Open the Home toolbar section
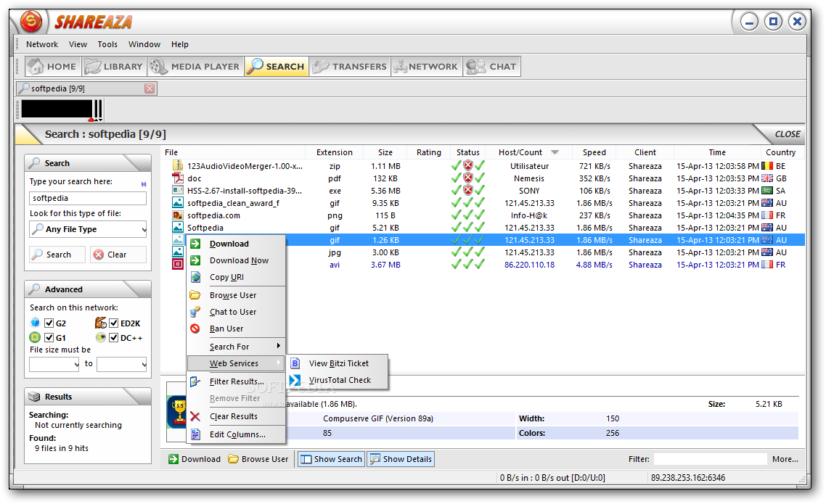826x504 pixels. tap(52, 67)
